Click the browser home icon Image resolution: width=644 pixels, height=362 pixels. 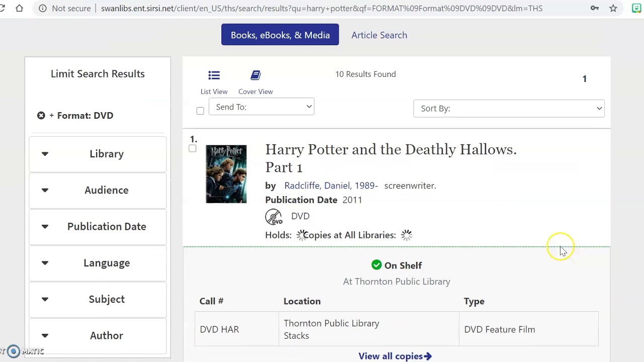point(19,8)
